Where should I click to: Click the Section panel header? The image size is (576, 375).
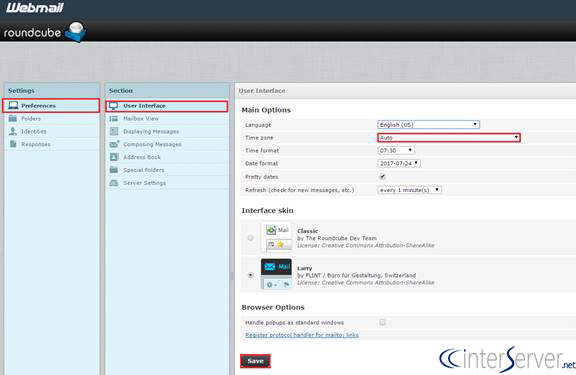tap(167, 90)
